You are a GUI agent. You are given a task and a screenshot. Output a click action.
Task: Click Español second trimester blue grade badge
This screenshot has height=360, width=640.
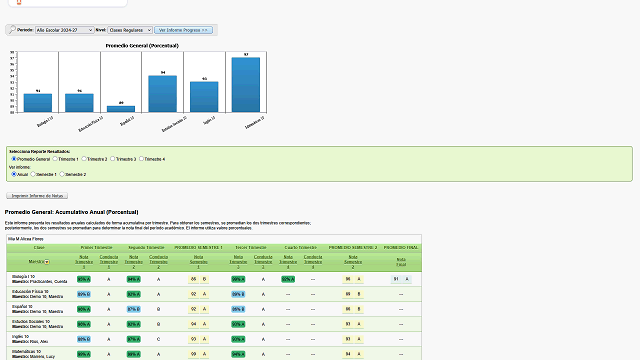[x=133, y=309]
